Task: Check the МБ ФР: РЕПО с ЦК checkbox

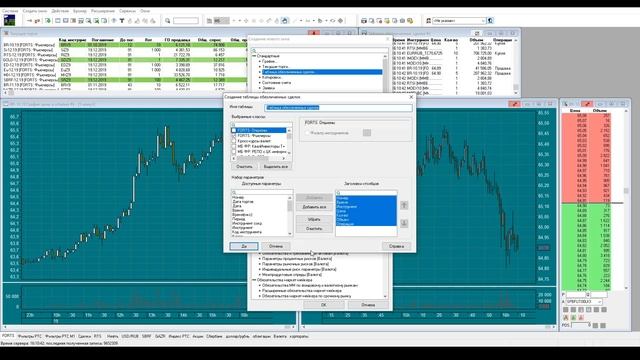Action: [234, 151]
